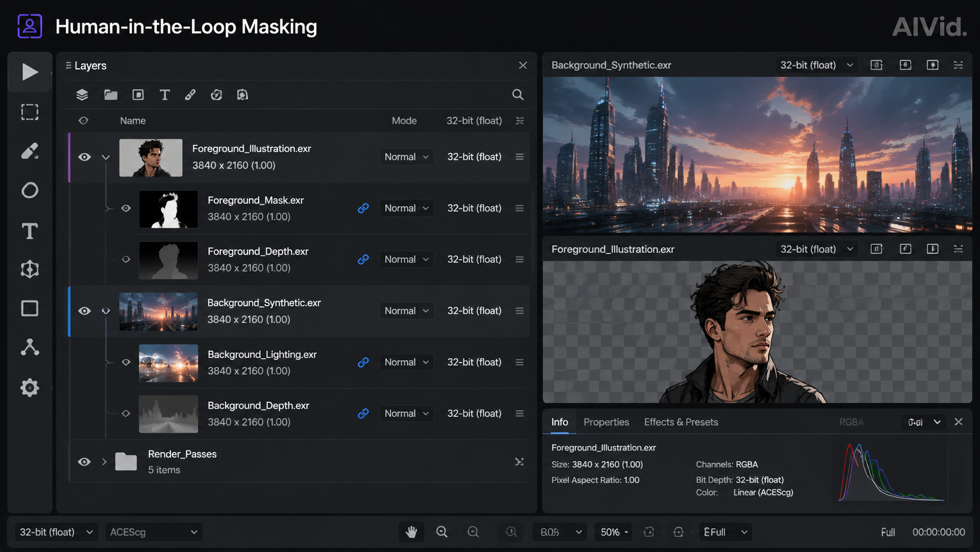
Task: Click the zoom in magnifier in bottom bar
Action: coord(442,532)
